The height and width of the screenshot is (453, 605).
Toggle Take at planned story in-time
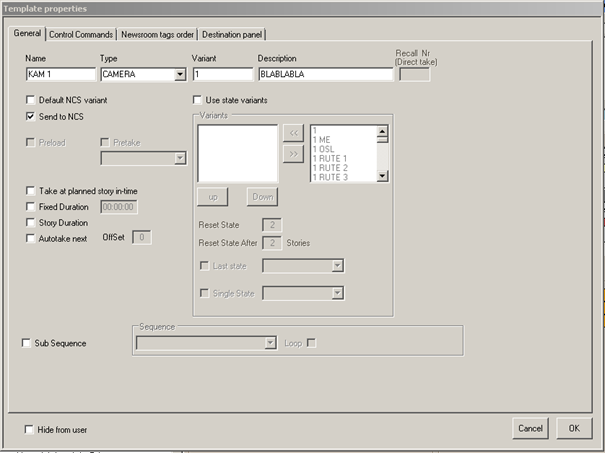coord(30,190)
